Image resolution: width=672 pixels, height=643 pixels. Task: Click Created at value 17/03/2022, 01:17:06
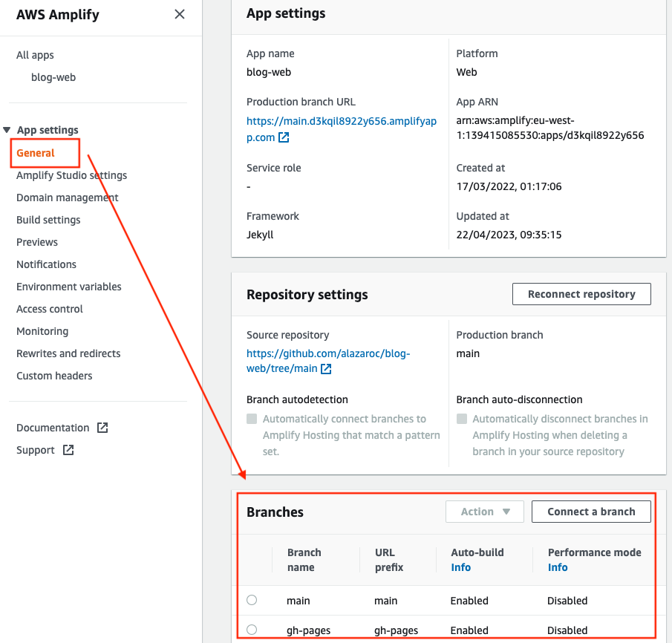click(509, 186)
